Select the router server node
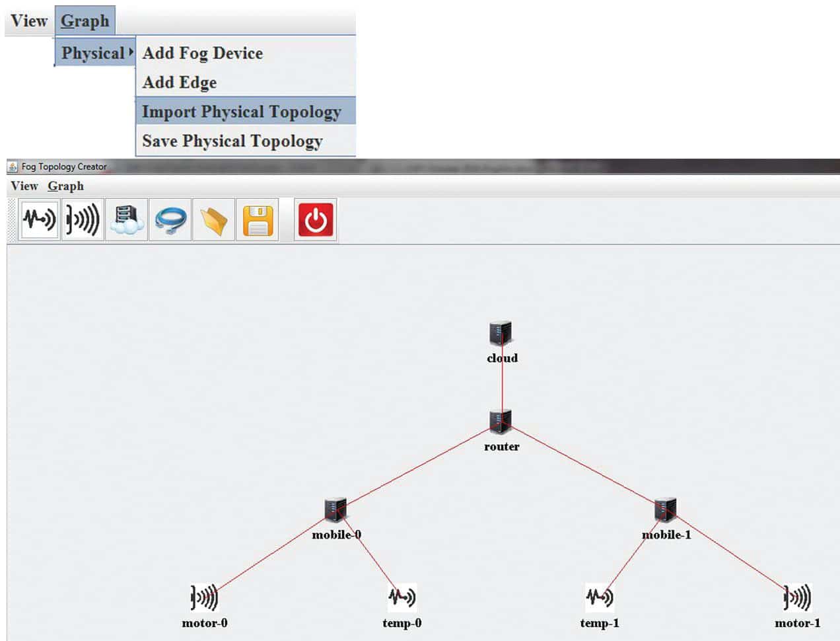This screenshot has height=641, width=840. (501, 422)
